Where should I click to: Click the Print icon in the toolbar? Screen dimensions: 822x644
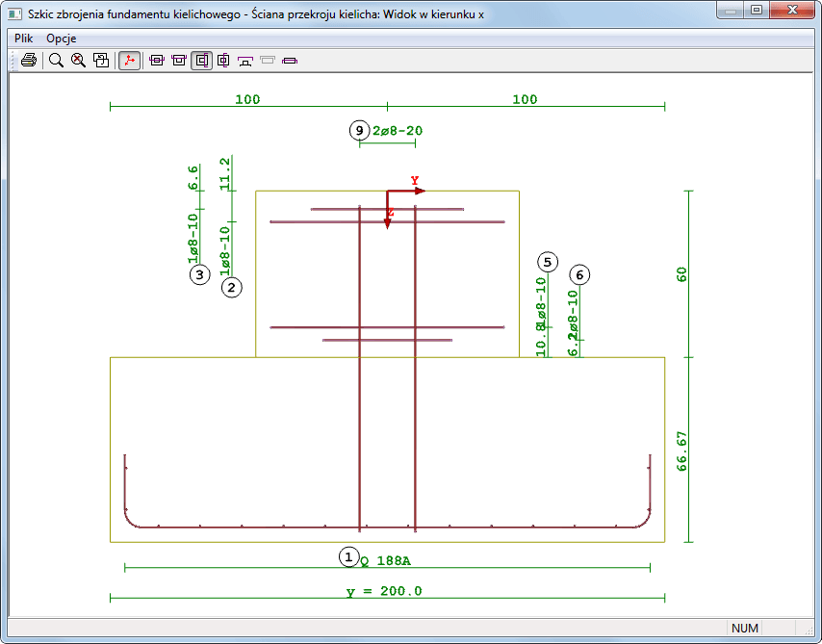click(x=29, y=61)
